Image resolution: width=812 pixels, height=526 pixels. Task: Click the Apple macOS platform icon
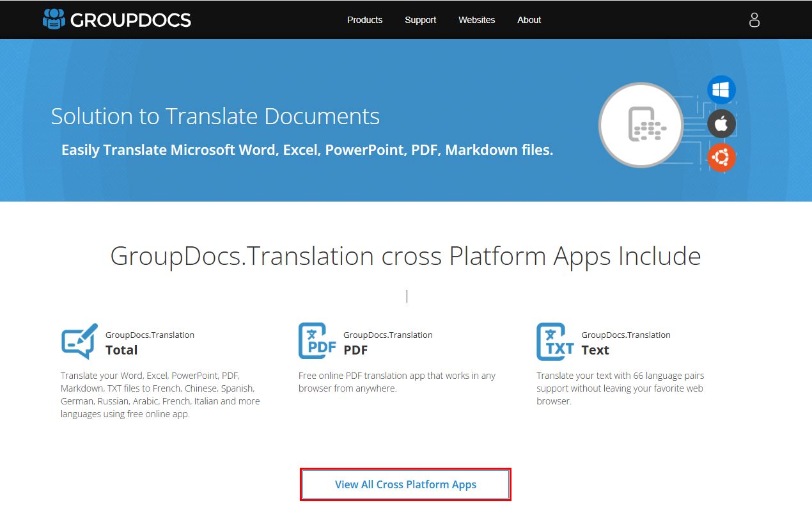tap(721, 124)
